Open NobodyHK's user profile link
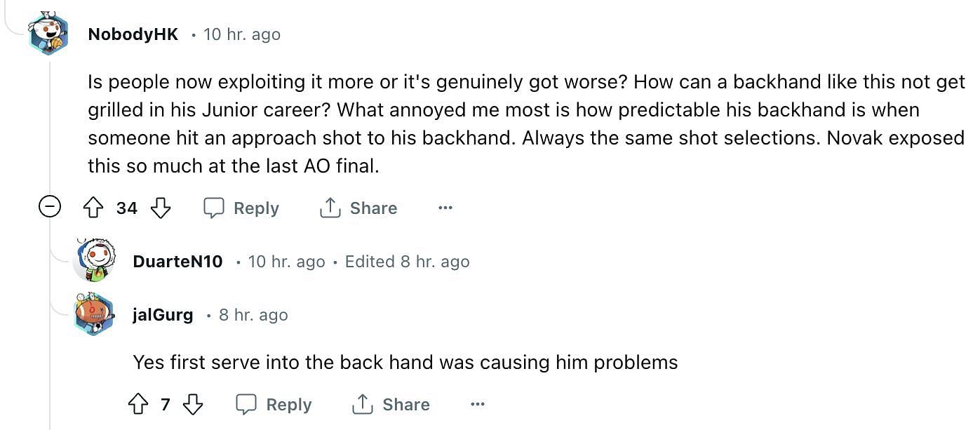 133,34
